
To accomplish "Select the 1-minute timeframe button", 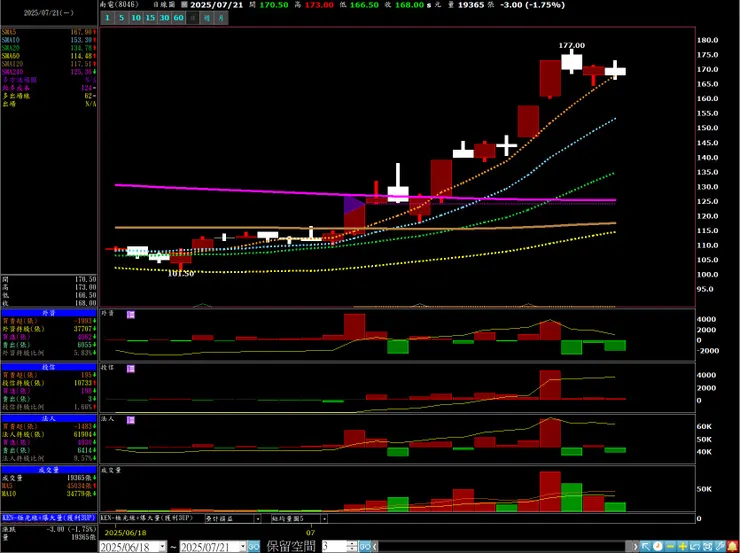I will (108, 18).
